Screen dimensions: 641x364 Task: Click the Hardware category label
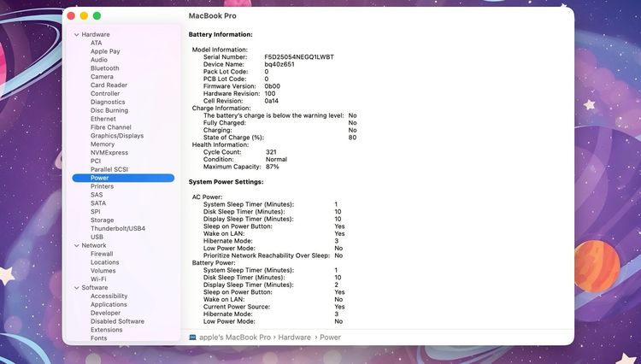[96, 35]
